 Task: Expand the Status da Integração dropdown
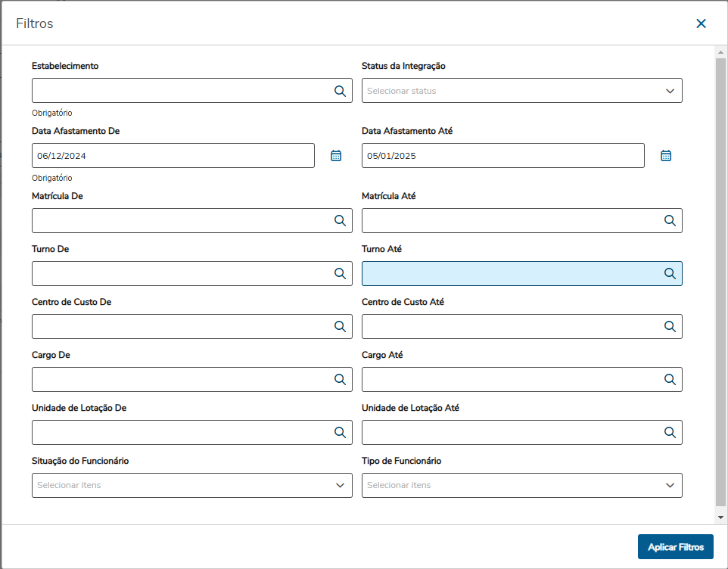670,91
